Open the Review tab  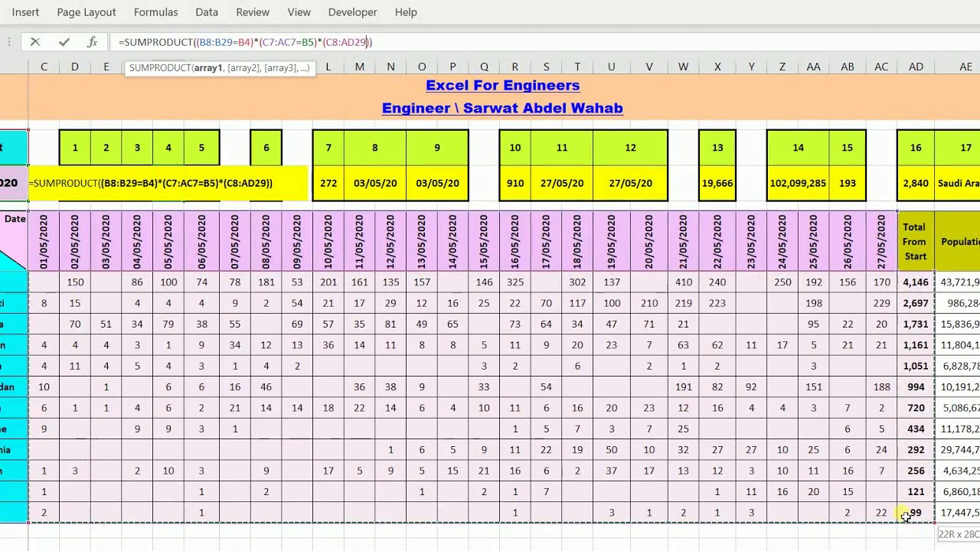click(x=253, y=12)
